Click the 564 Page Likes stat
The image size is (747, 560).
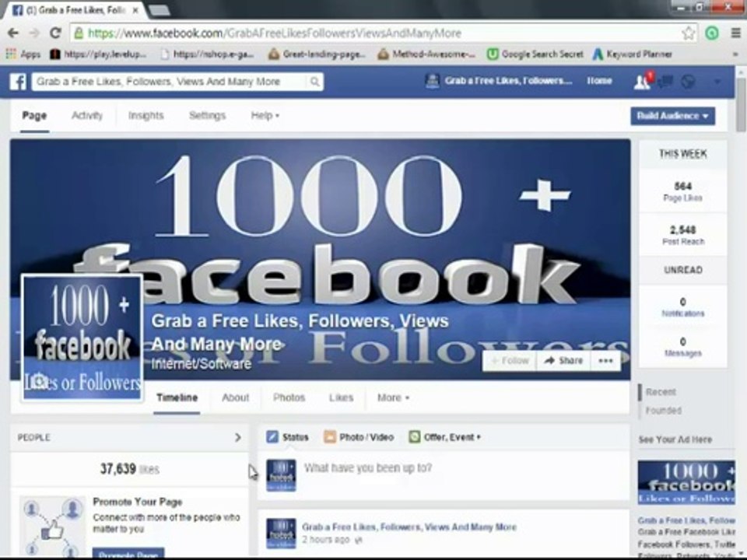[682, 191]
